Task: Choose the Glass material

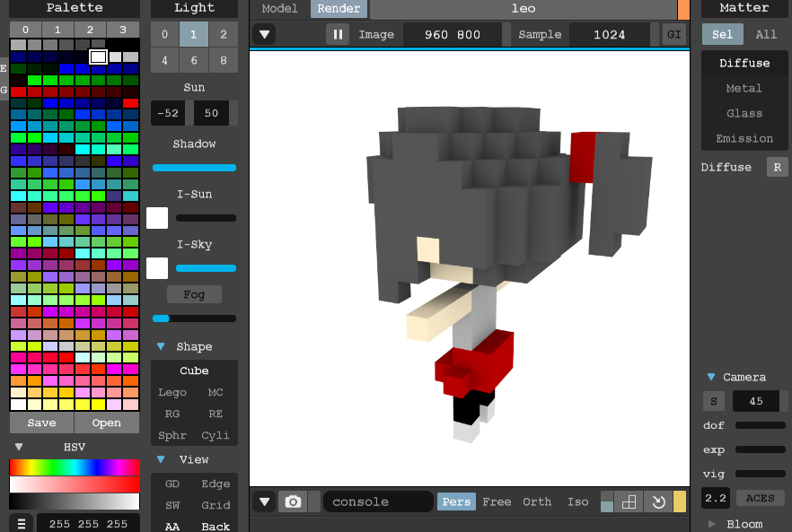Action: point(744,114)
